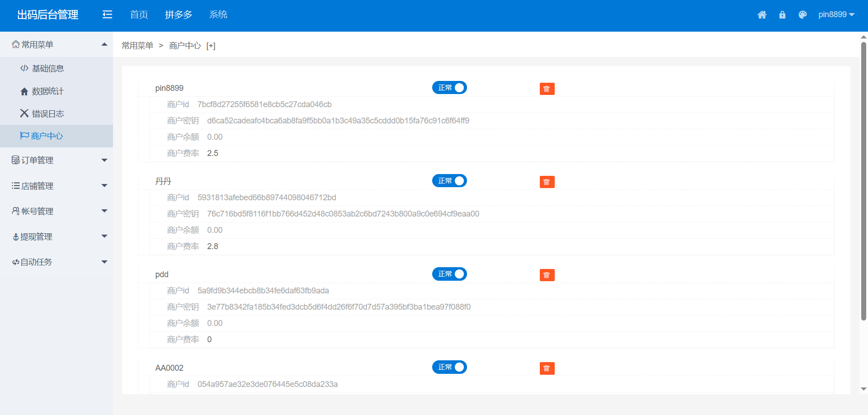The height and width of the screenshot is (415, 868).
Task: Open the 系统 top navigation tab
Action: pos(218,15)
